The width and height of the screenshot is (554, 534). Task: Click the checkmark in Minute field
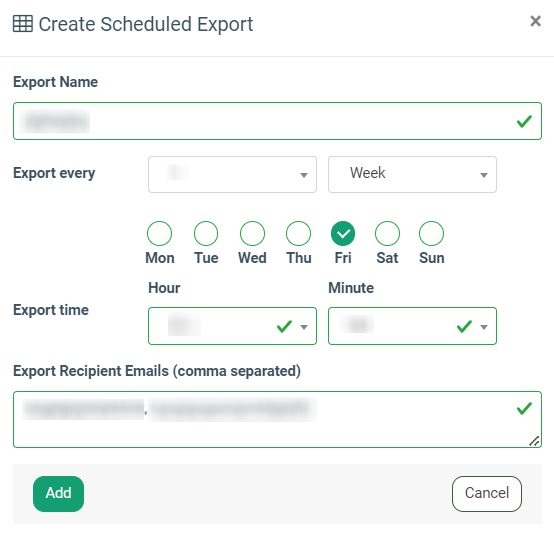pyautogui.click(x=464, y=326)
